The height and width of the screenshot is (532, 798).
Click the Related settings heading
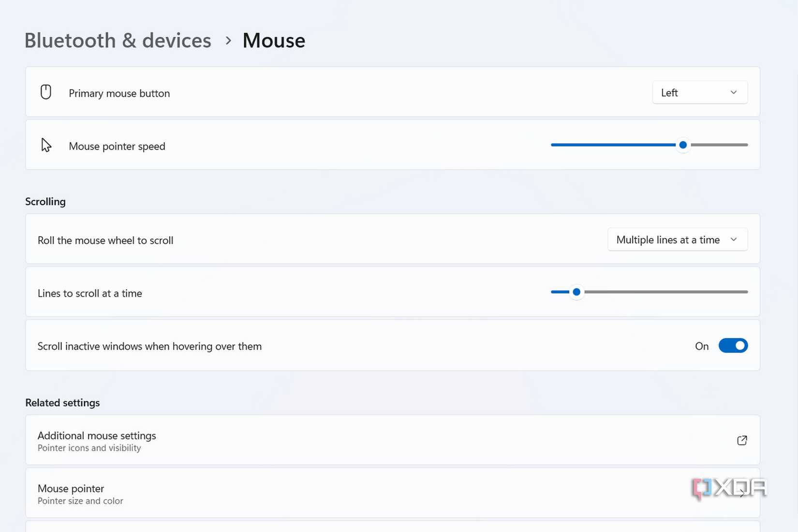click(62, 402)
